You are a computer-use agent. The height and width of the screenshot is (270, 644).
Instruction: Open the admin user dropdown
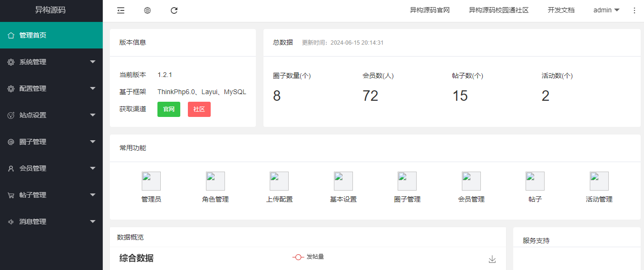pyautogui.click(x=606, y=10)
